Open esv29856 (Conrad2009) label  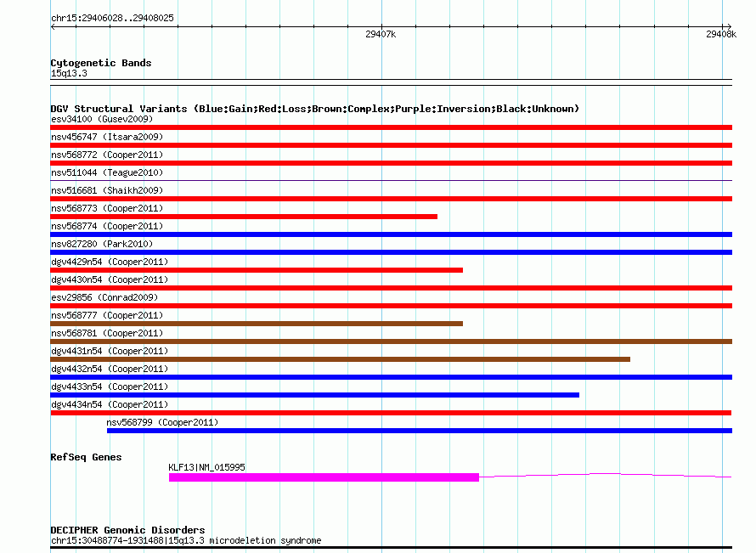tap(104, 297)
